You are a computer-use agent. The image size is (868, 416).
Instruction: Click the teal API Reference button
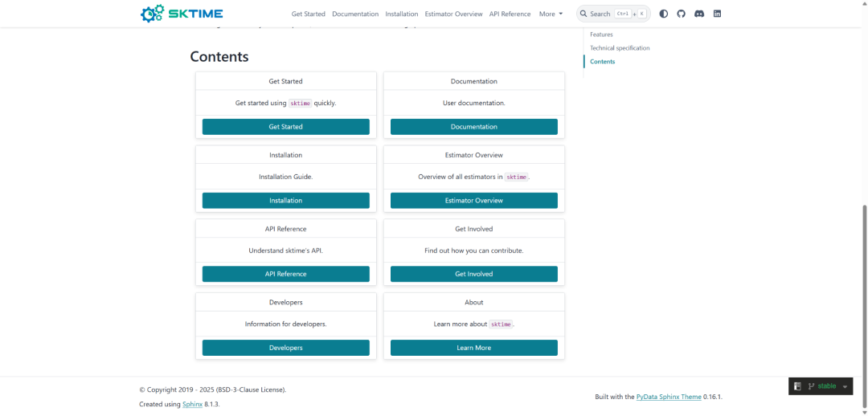coord(285,274)
